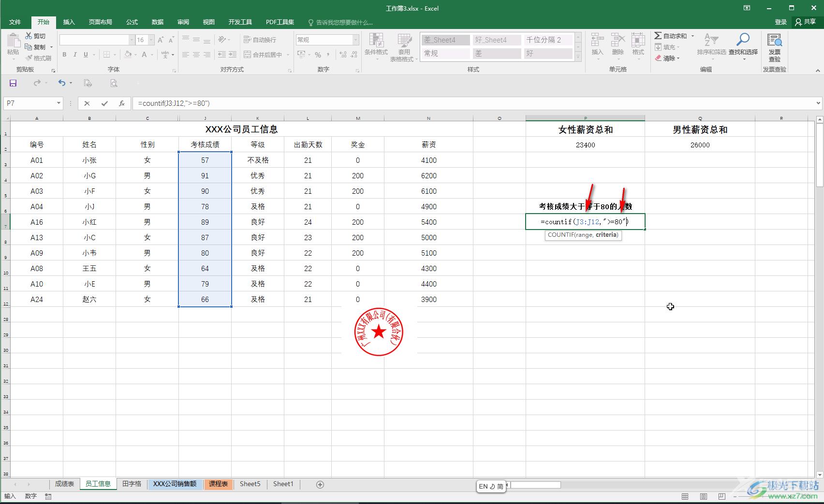
Task: Select cell containing 23400
Action: pos(585,144)
